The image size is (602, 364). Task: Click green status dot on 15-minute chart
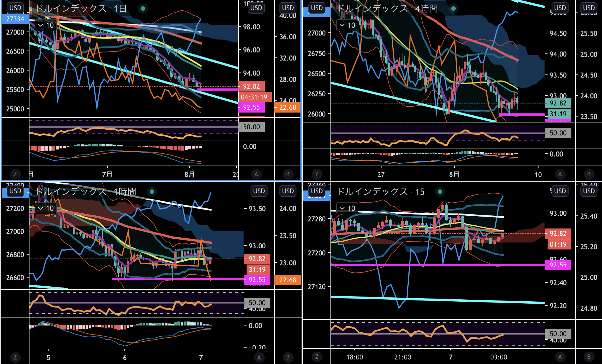point(440,192)
